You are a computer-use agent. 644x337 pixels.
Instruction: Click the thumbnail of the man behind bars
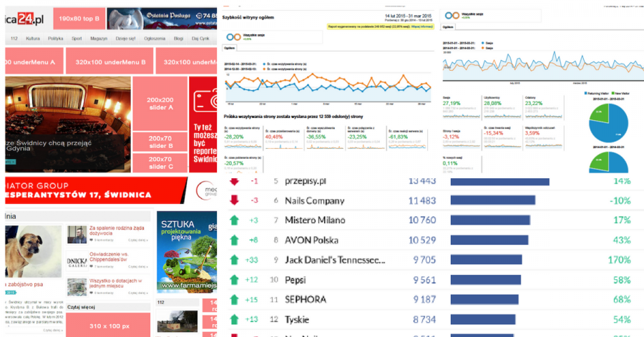(x=77, y=235)
